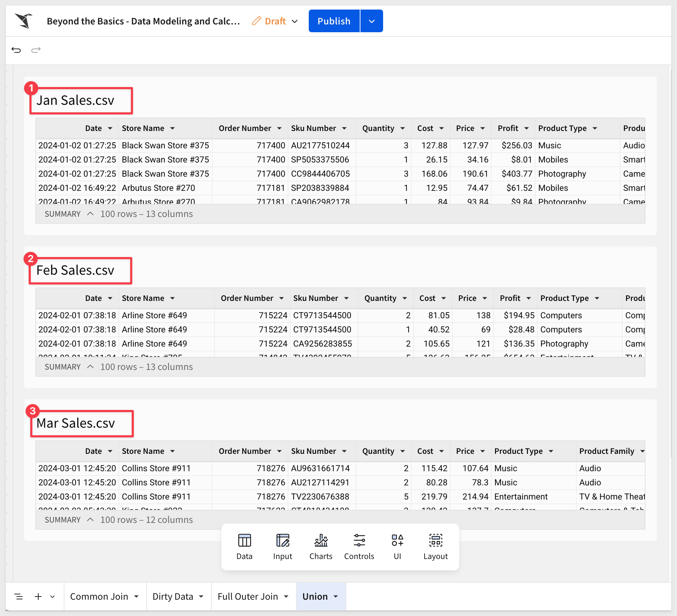Open Sku Number column menu in Jan Sales
Image resolution: width=677 pixels, height=616 pixels.
344,128
